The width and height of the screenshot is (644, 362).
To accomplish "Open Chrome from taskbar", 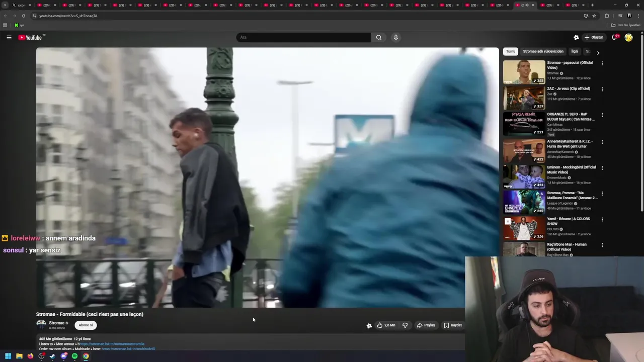I will tap(86, 356).
